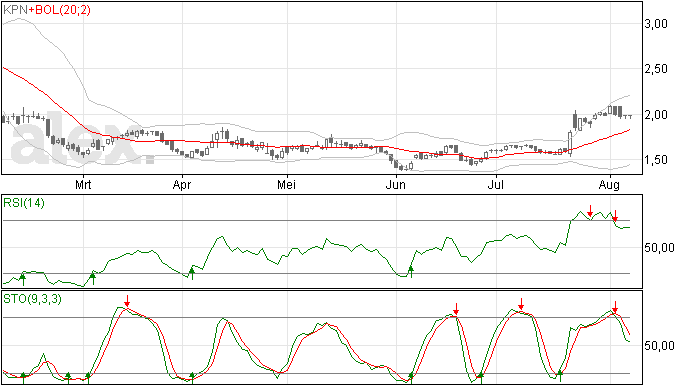Select the Aug month label
690x387 pixels.
click(609, 185)
